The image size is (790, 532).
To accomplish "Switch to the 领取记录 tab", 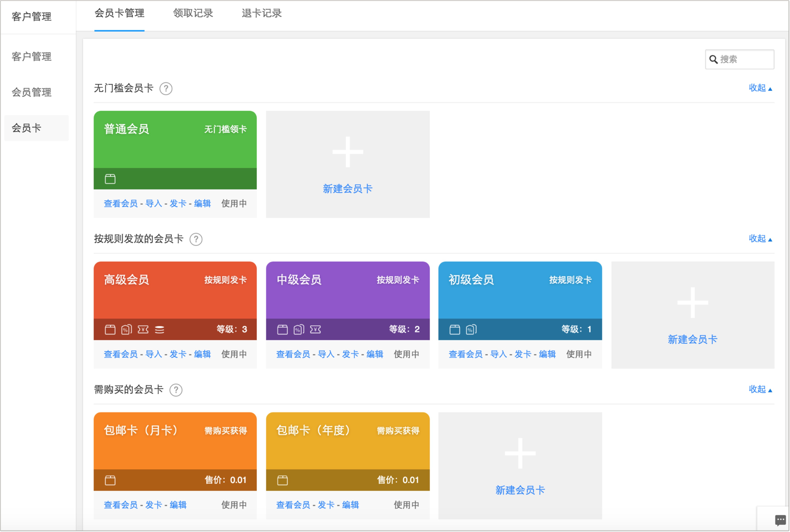I will click(x=193, y=13).
